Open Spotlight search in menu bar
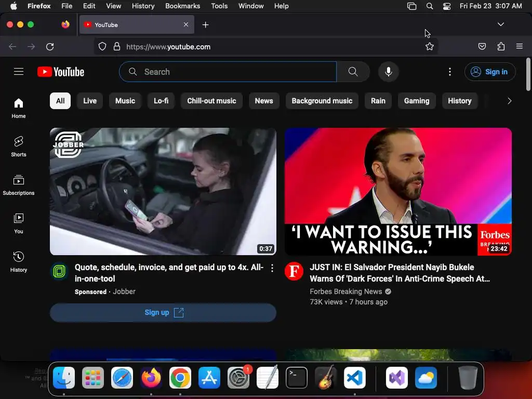This screenshot has width=532, height=399. (x=430, y=6)
